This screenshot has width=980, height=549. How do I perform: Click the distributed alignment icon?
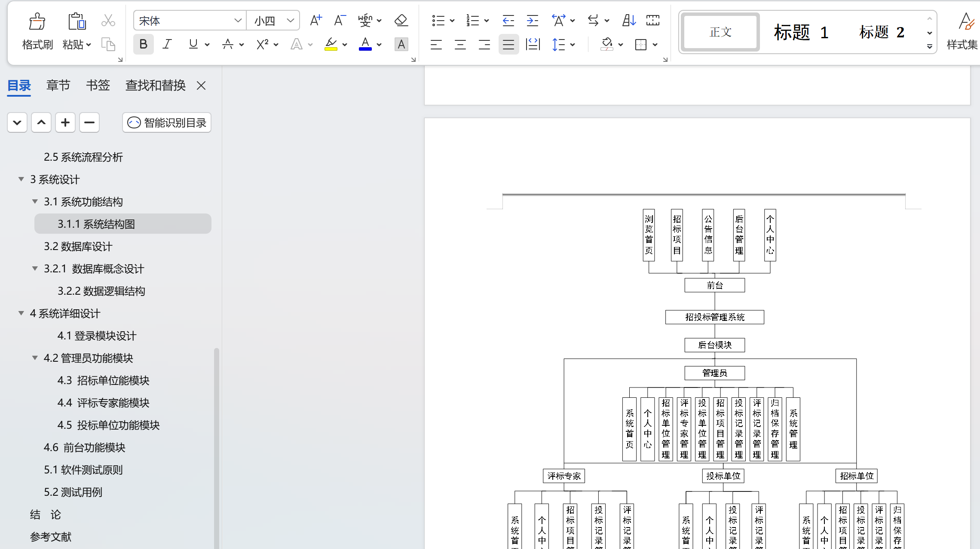click(533, 44)
